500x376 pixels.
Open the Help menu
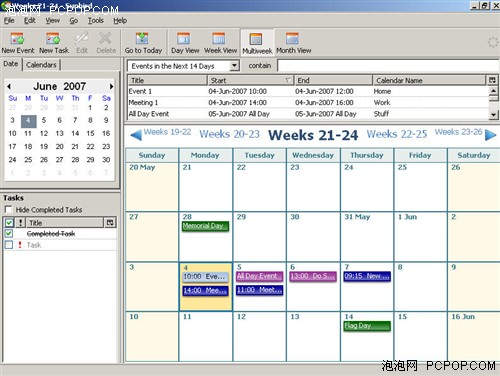(120, 21)
